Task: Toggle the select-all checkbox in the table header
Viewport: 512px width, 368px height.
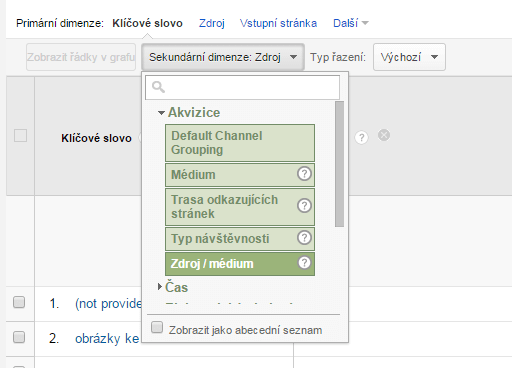Action: [x=20, y=136]
